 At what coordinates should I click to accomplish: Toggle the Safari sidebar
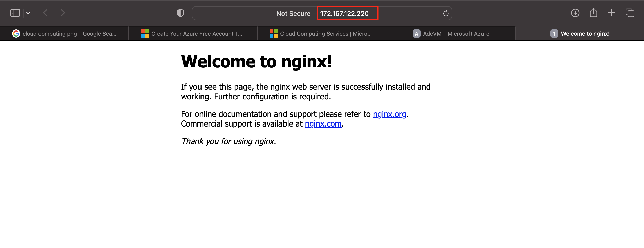(15, 13)
